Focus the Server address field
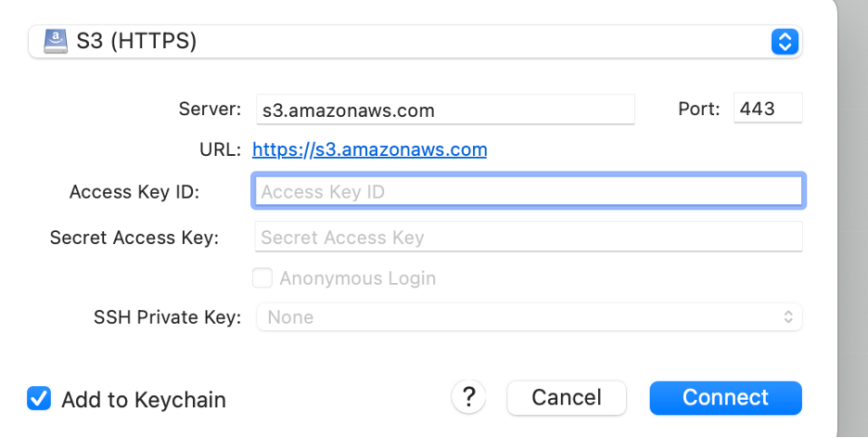This screenshot has height=438, width=868. click(445, 109)
